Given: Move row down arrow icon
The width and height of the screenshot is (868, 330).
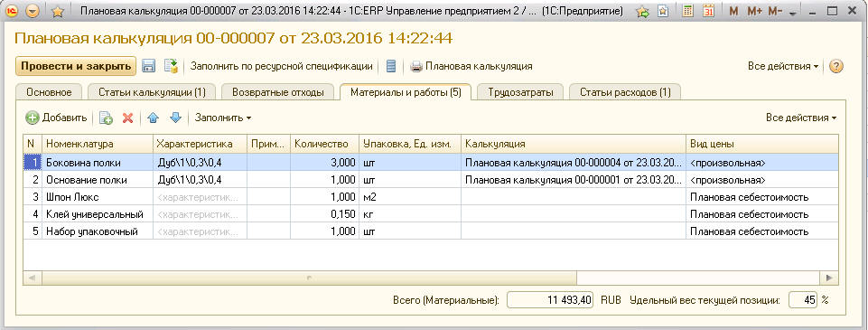Looking at the screenshot, I should click(175, 118).
